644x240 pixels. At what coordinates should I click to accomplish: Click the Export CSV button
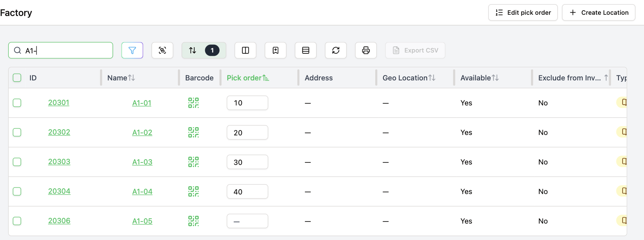coord(415,50)
